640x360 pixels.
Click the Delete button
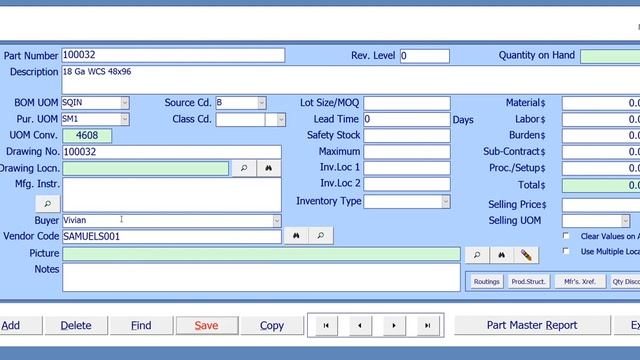76,325
